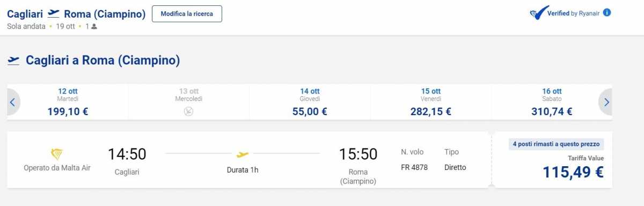Click the airplane icon before Cagliari a Roma heading
The height and width of the screenshot is (206, 644).
click(x=13, y=60)
